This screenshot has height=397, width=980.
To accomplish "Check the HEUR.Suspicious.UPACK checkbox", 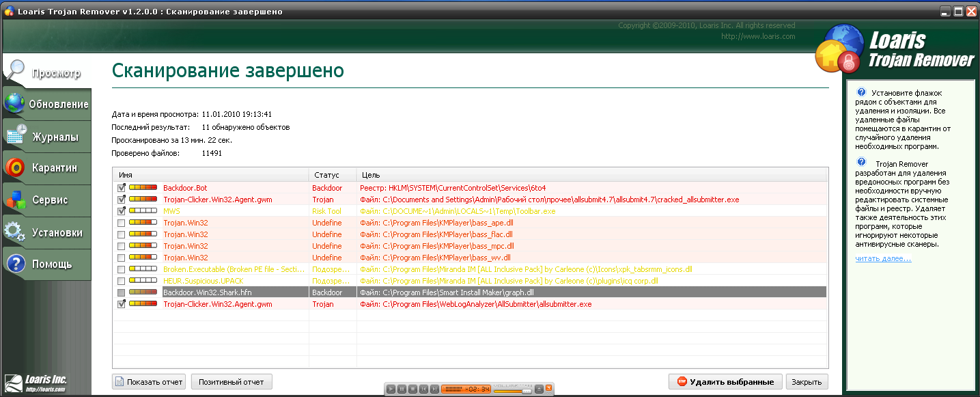I will 122,281.
